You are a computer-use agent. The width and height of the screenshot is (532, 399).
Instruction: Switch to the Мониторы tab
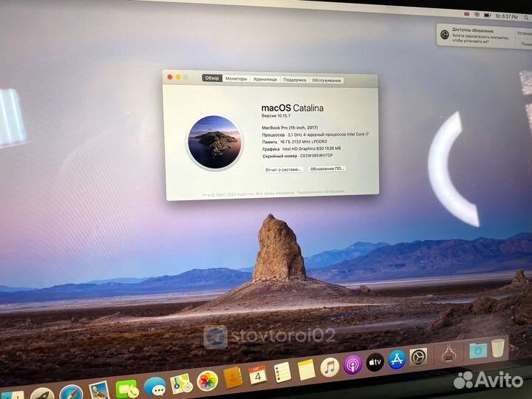coord(236,79)
